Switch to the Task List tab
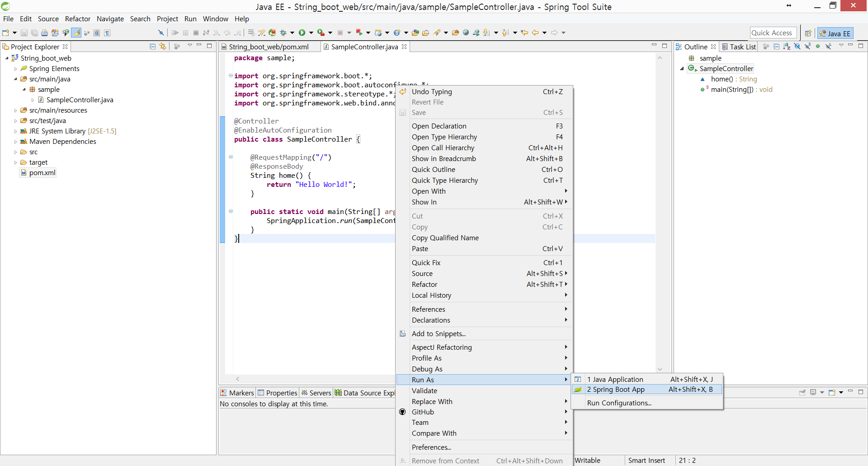This screenshot has width=868, height=466. tap(739, 47)
